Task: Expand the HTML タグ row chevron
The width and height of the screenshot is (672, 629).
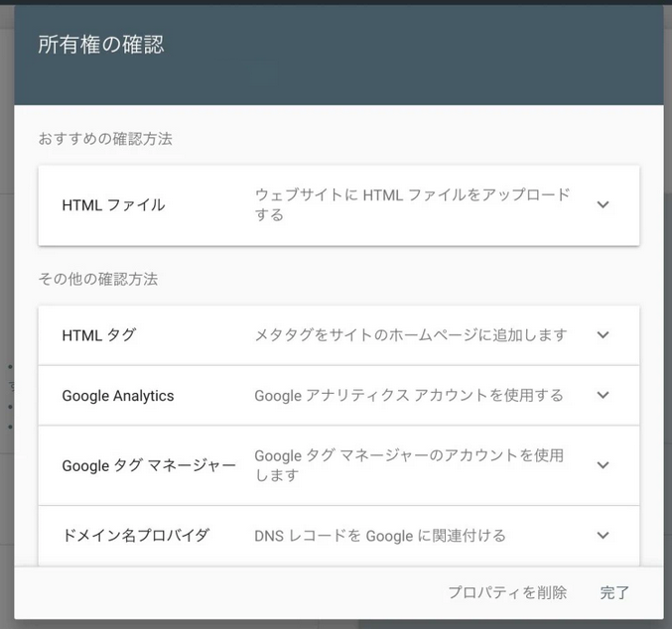Action: point(603,335)
